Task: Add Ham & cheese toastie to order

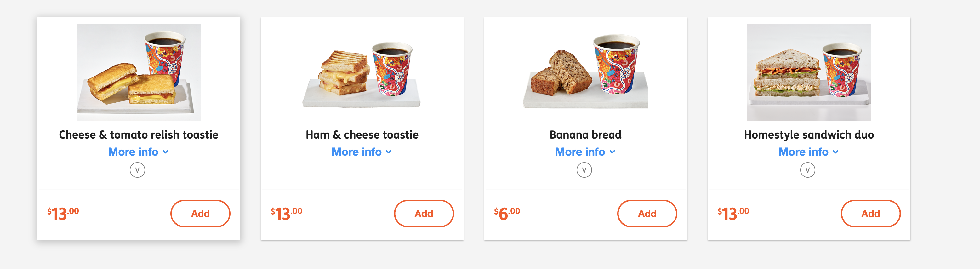Action: [x=424, y=214]
